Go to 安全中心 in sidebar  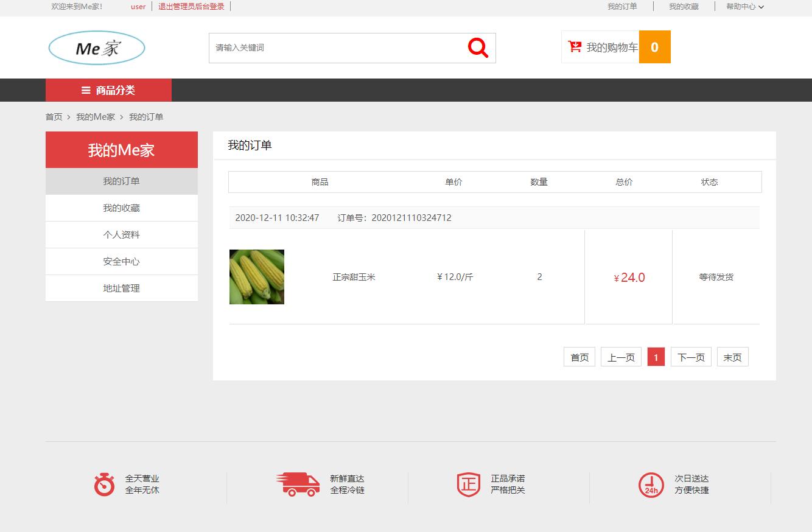click(x=121, y=261)
